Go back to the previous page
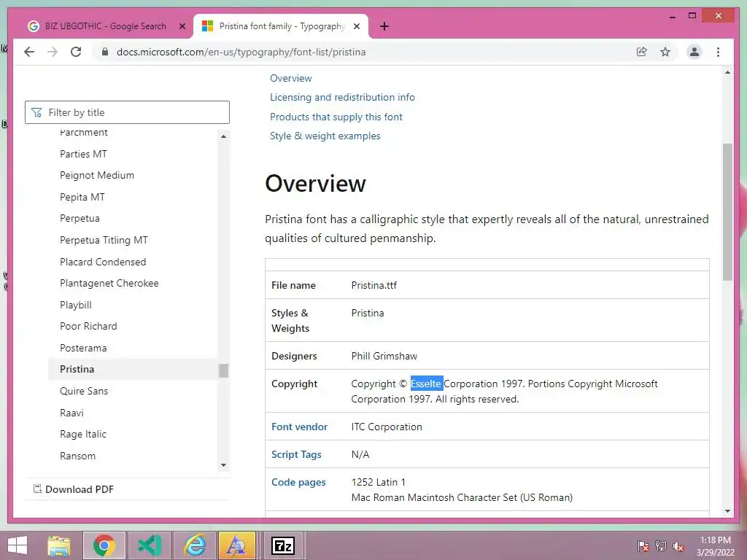 tap(29, 52)
